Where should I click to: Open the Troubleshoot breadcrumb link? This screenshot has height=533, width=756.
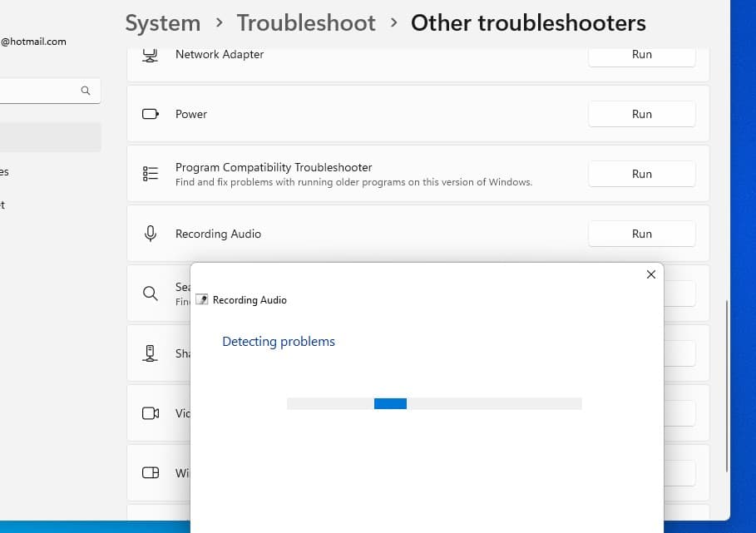click(x=306, y=23)
